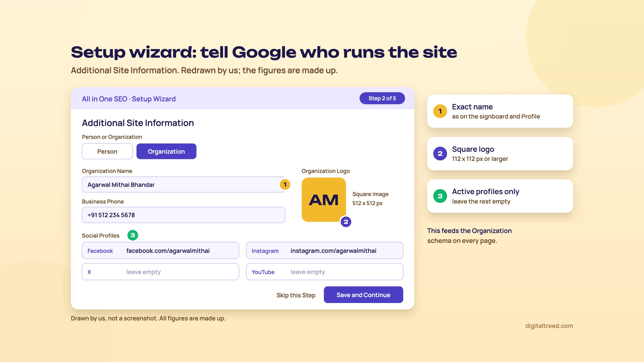
Task: Click the purple 2 icon in Square logo card
Action: click(x=440, y=153)
